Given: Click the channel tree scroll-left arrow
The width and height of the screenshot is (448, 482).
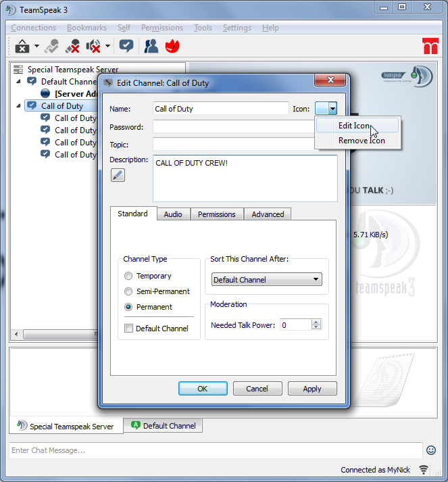Looking at the screenshot, I should [16, 334].
